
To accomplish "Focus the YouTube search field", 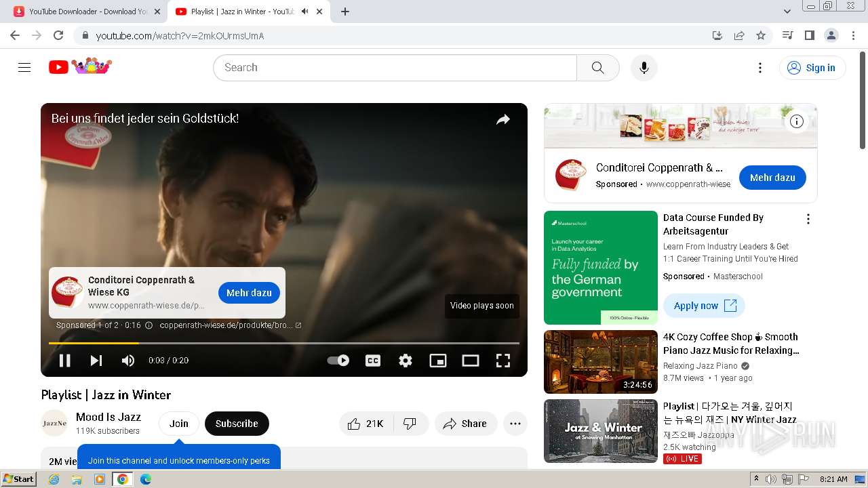I will (395, 67).
